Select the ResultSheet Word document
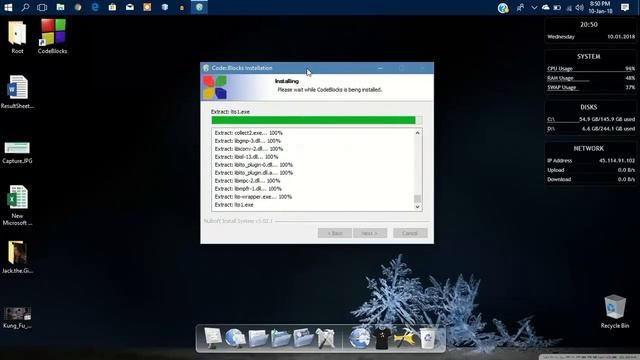The height and width of the screenshot is (360, 640). pos(17,92)
